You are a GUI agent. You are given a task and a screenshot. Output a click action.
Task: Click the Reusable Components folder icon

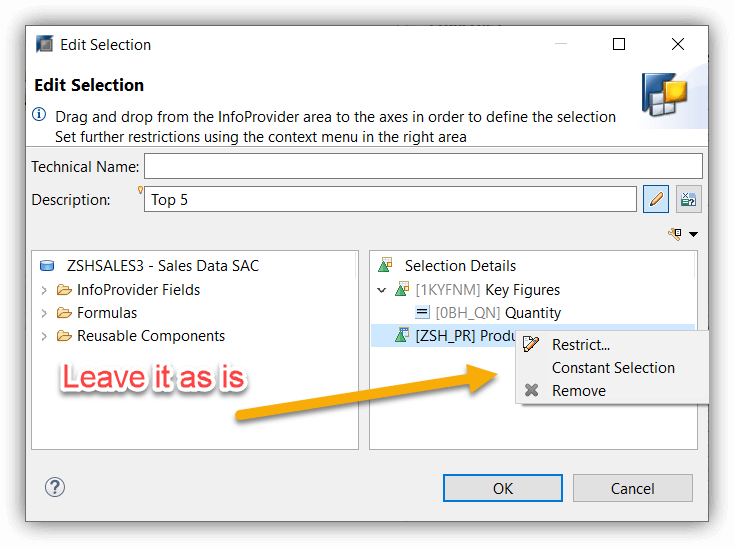point(64,335)
